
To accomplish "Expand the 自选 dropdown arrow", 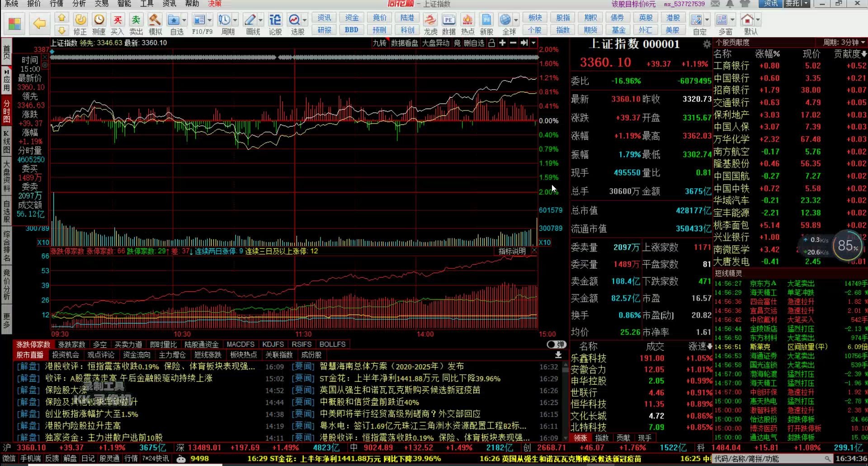I will point(184,20).
